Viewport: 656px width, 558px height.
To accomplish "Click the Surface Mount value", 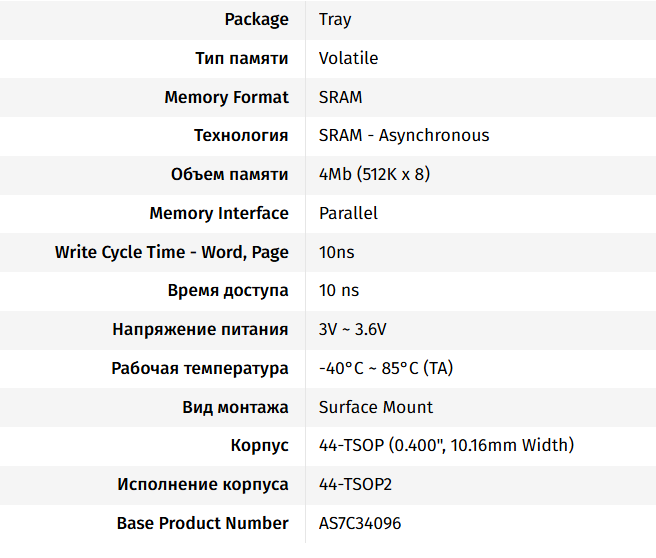I will point(376,407).
